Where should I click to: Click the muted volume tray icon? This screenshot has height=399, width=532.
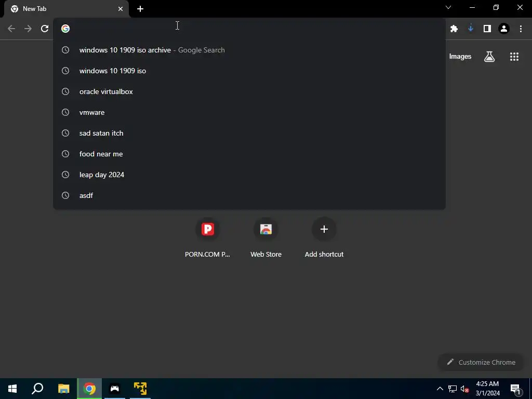465,389
